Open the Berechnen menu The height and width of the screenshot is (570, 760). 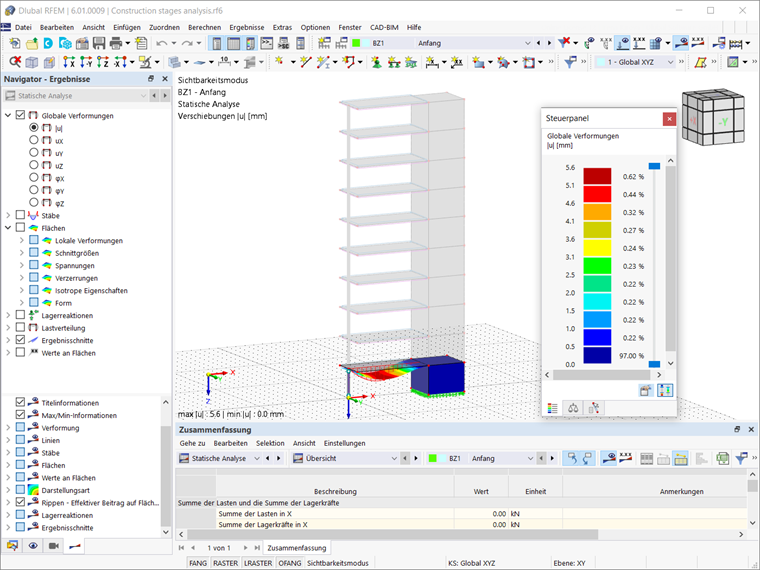tap(205, 28)
